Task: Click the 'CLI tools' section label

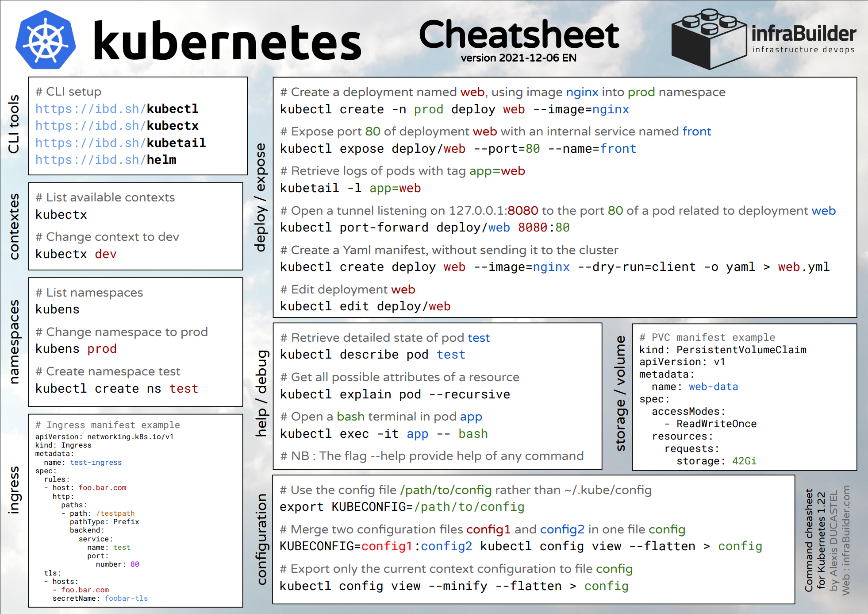Action: pyautogui.click(x=14, y=124)
